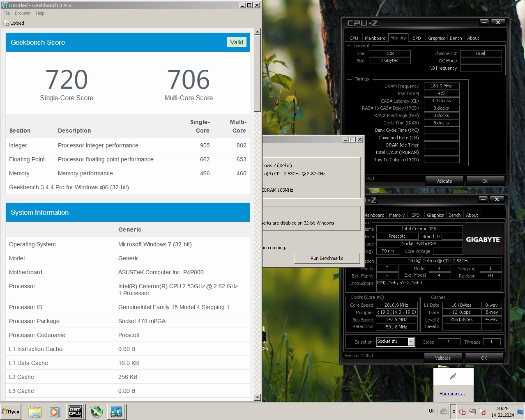Open the Browser menu in Geekbench
This screenshot has height=420, width=525.
[x=23, y=13]
